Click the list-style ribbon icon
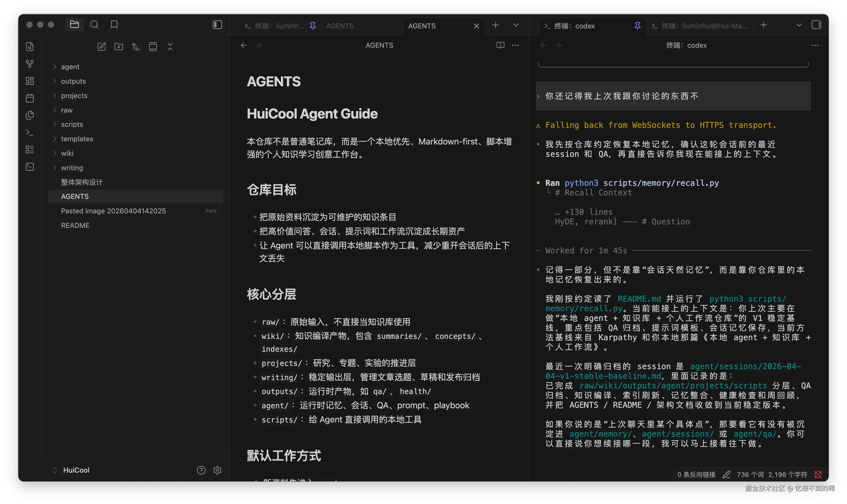This screenshot has height=504, width=847. coord(30,149)
